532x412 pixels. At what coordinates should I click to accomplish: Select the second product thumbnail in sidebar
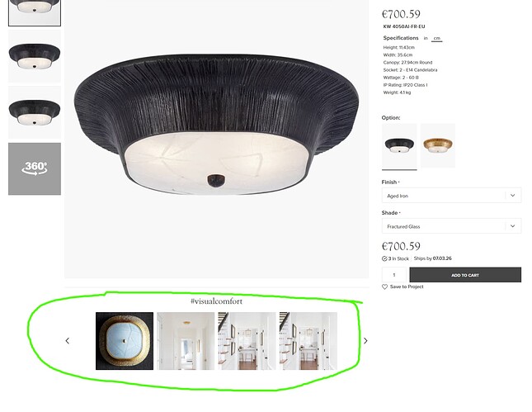pyautogui.click(x=35, y=56)
